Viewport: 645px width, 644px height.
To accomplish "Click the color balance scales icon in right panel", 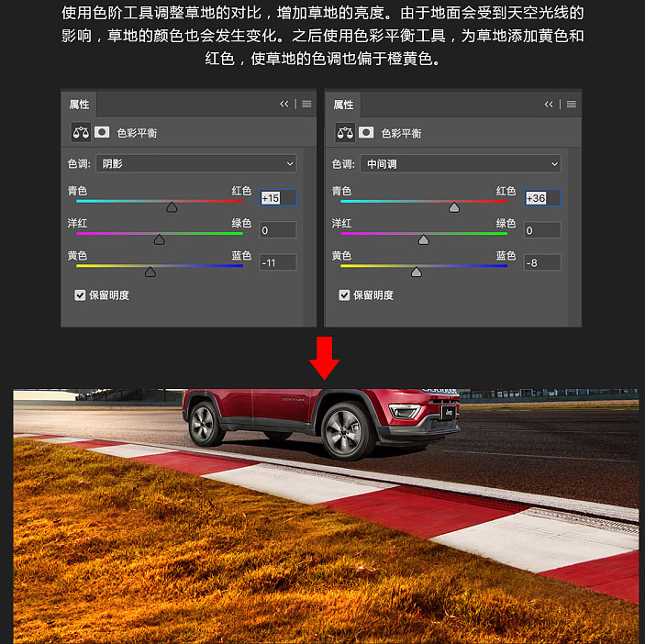I will [x=345, y=133].
